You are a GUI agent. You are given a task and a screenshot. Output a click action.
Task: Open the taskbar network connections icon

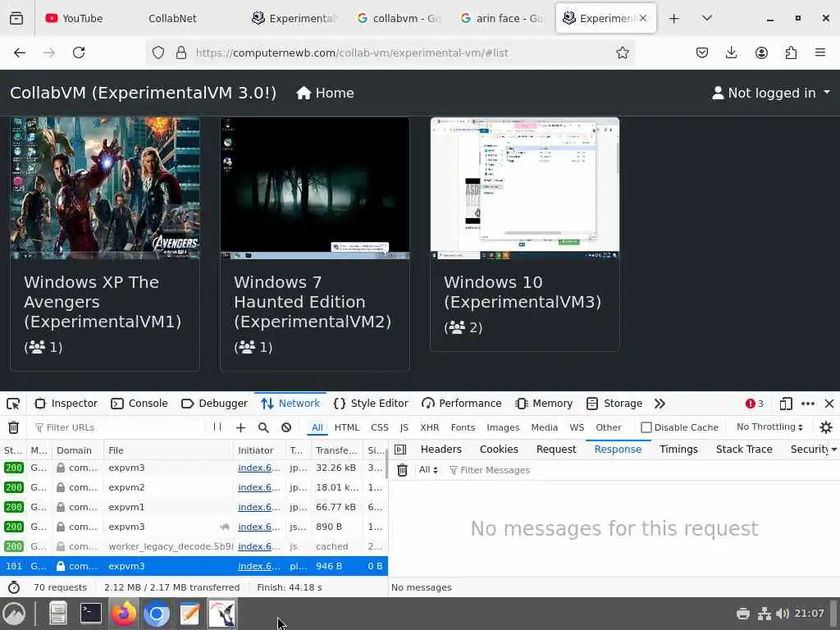click(x=764, y=614)
